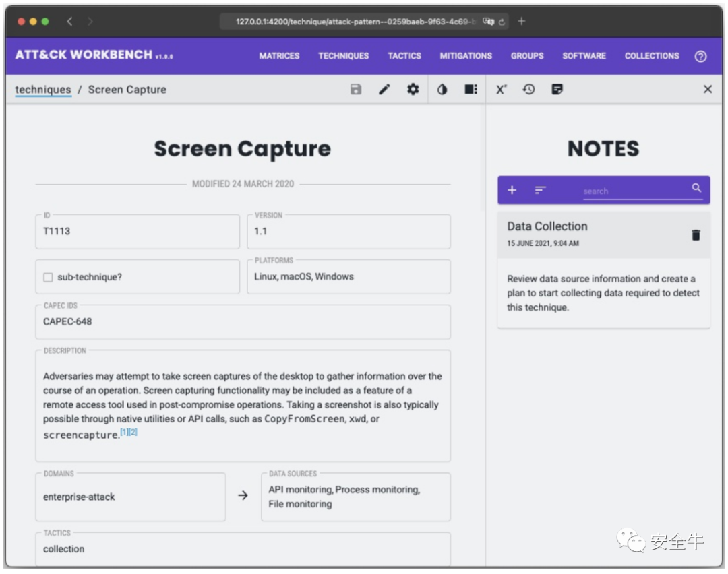Go back with browser back arrow
The width and height of the screenshot is (728, 574).
pyautogui.click(x=69, y=22)
